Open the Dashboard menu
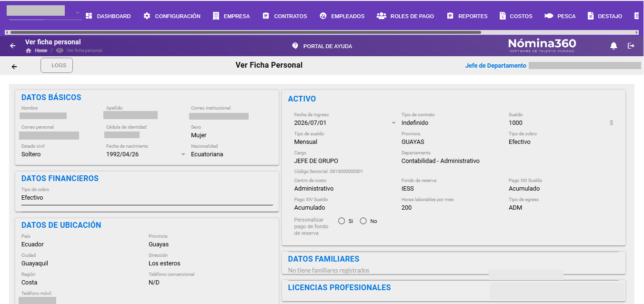 [x=108, y=16]
